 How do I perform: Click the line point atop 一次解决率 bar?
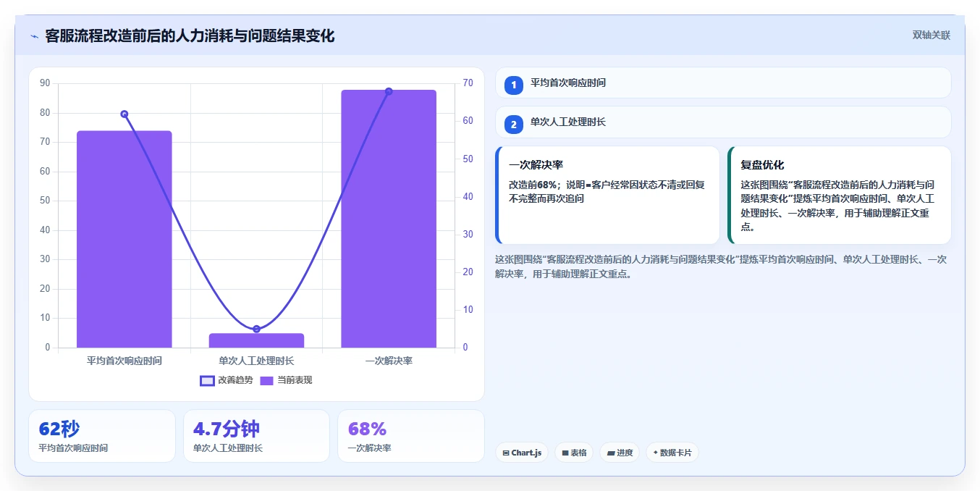(x=389, y=91)
